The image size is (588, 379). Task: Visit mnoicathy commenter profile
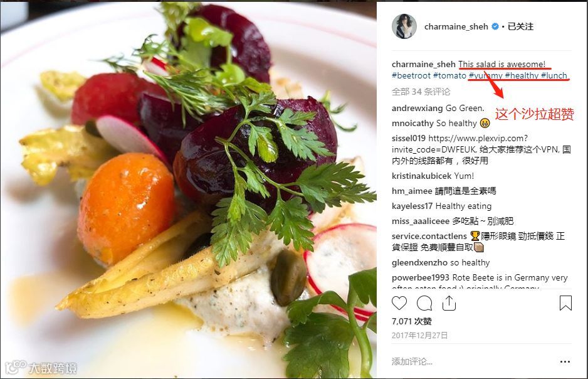pyautogui.click(x=412, y=123)
